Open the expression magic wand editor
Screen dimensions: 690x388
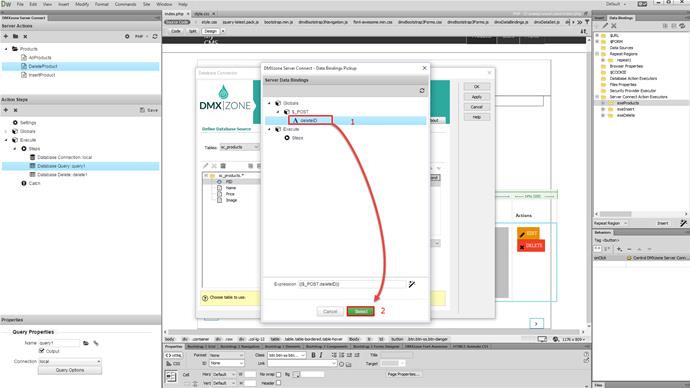(x=411, y=284)
